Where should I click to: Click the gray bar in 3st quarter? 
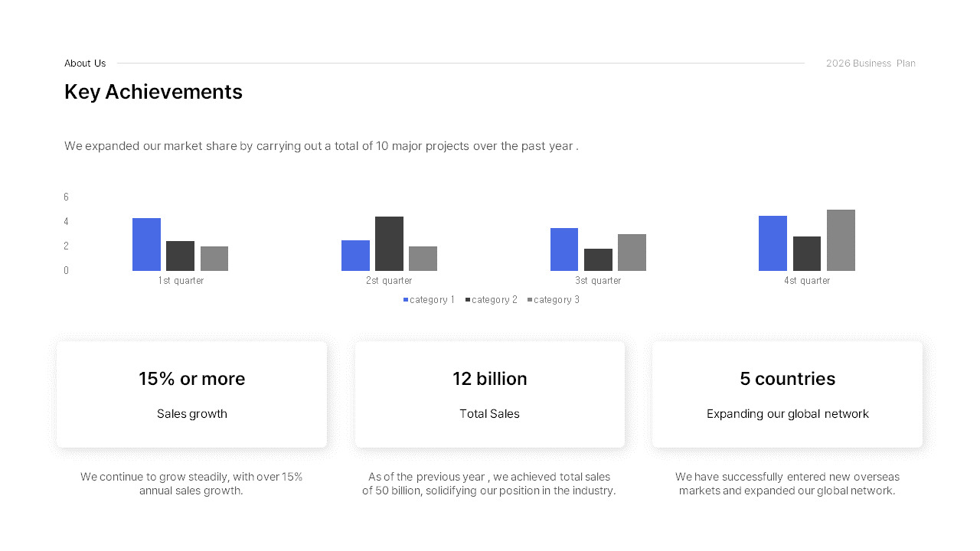click(x=632, y=253)
